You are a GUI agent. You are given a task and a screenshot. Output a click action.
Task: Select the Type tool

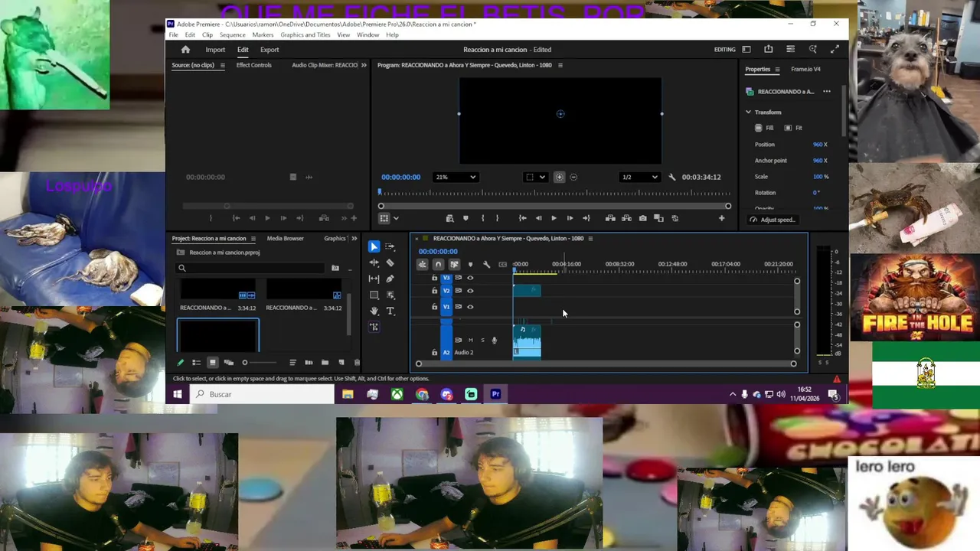390,311
